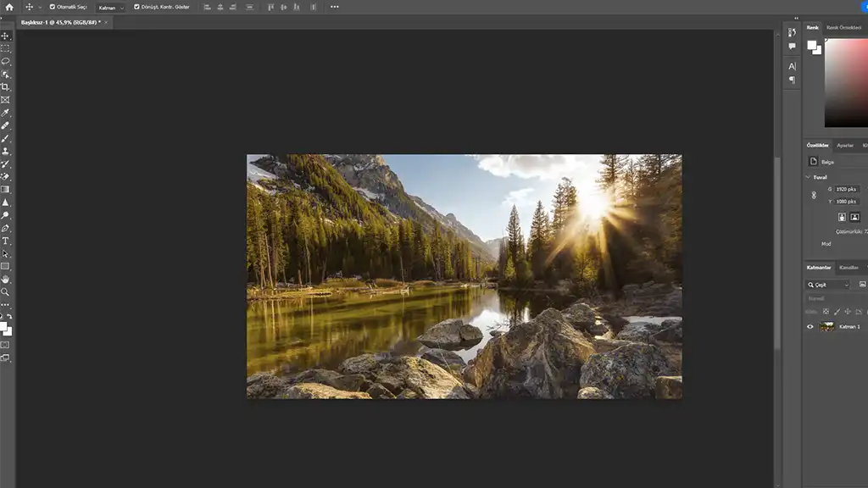Switch to the Özellikler tab
Image resolution: width=868 pixels, height=488 pixels.
tap(817, 146)
